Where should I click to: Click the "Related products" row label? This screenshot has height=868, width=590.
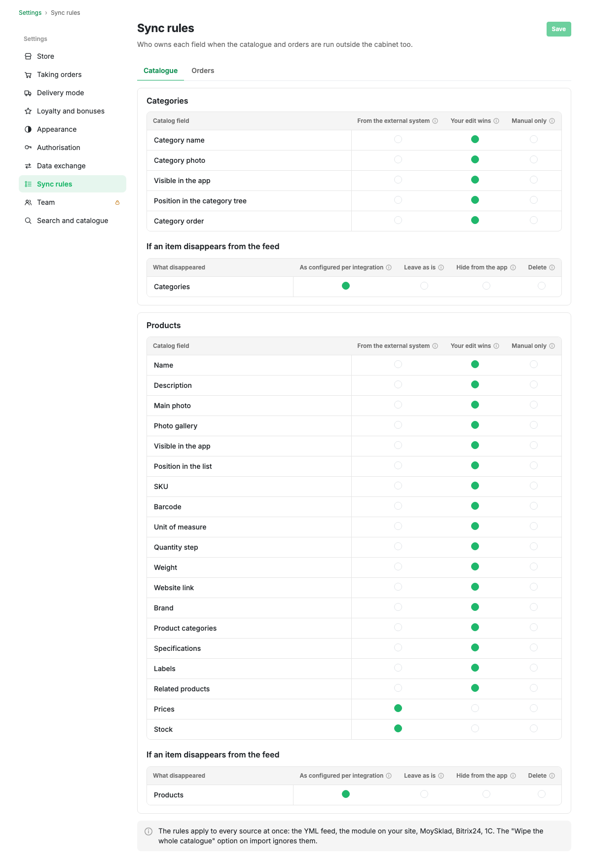click(x=182, y=689)
